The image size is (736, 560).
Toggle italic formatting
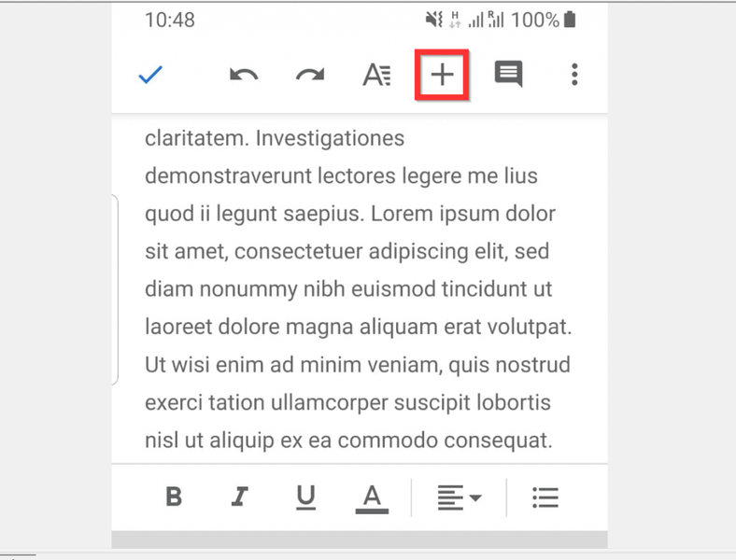[x=240, y=497]
